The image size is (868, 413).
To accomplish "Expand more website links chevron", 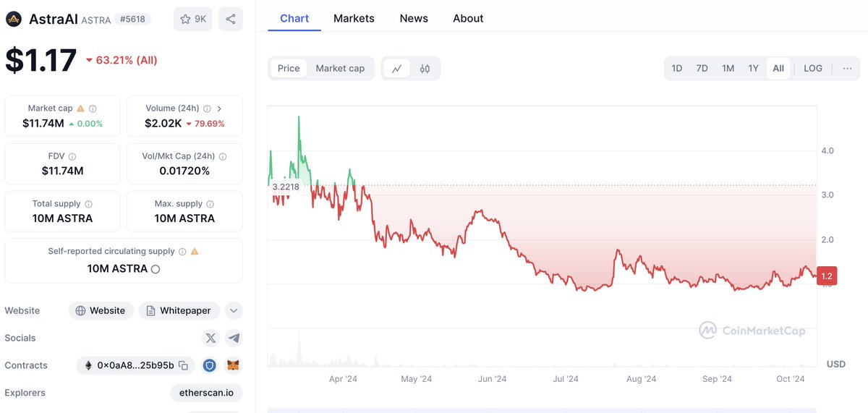I will (x=233, y=310).
